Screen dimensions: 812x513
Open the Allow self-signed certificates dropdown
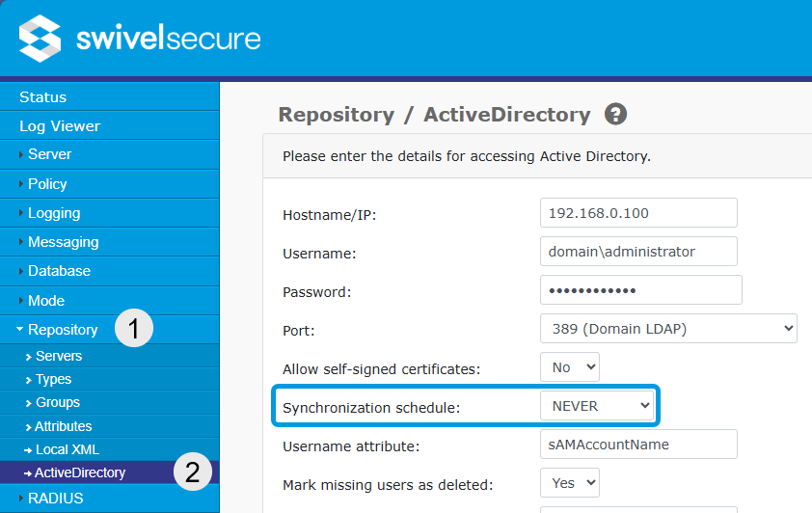click(x=570, y=367)
